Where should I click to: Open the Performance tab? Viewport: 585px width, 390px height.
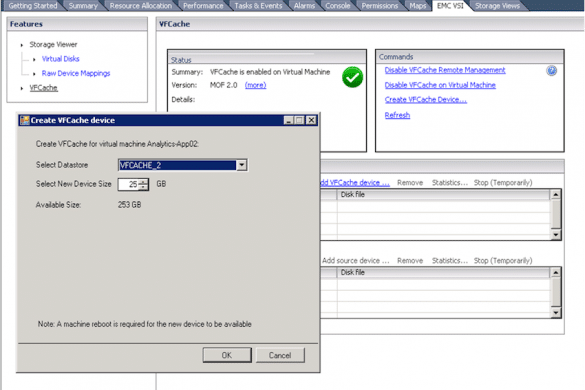pyautogui.click(x=203, y=6)
